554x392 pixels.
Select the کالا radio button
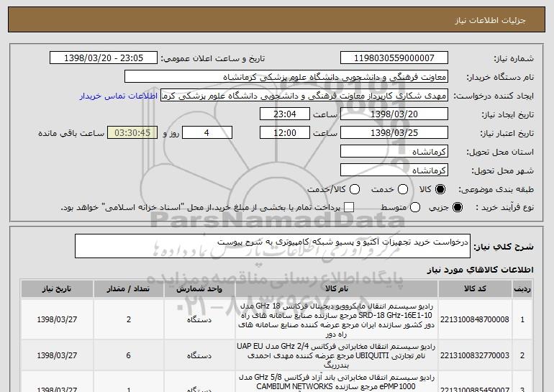click(x=440, y=189)
